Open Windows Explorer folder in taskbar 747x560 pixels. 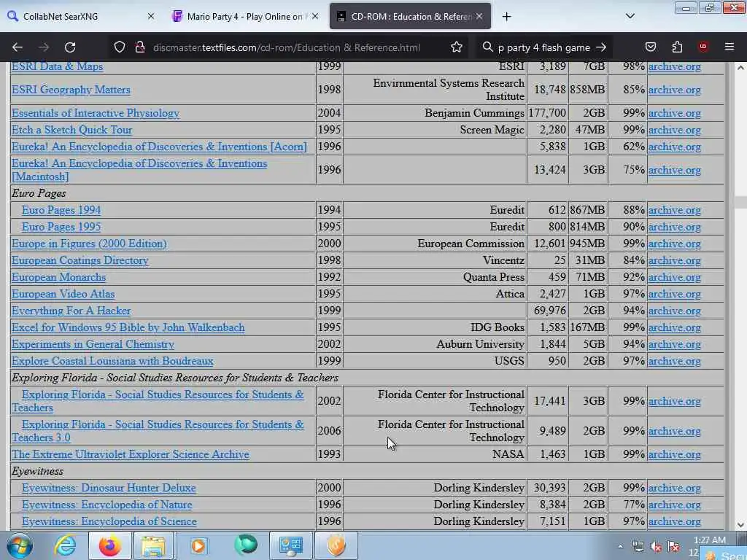pos(153,545)
